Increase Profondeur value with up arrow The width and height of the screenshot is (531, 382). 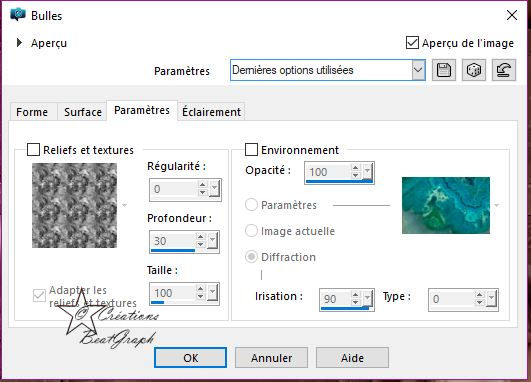click(x=200, y=237)
